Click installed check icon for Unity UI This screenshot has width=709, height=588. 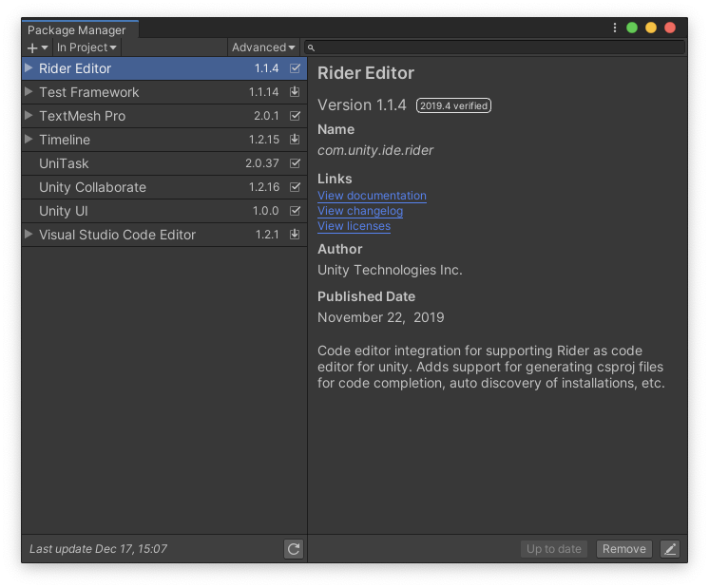coord(295,211)
